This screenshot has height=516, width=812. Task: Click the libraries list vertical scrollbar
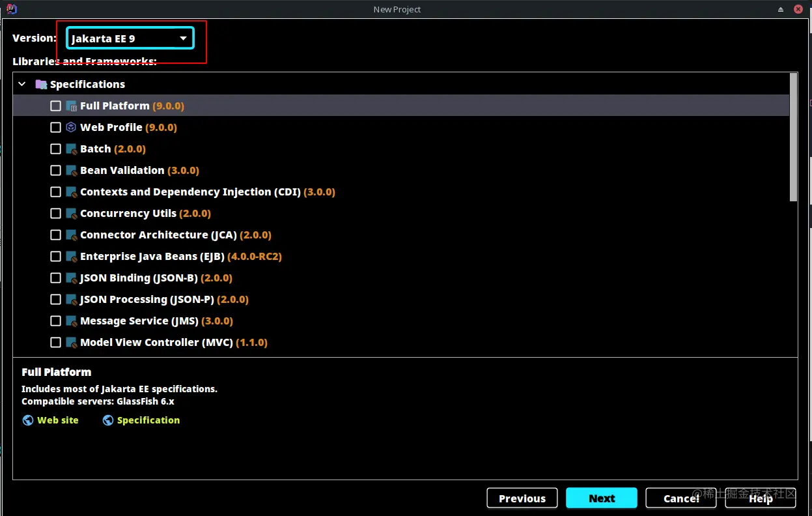793,137
